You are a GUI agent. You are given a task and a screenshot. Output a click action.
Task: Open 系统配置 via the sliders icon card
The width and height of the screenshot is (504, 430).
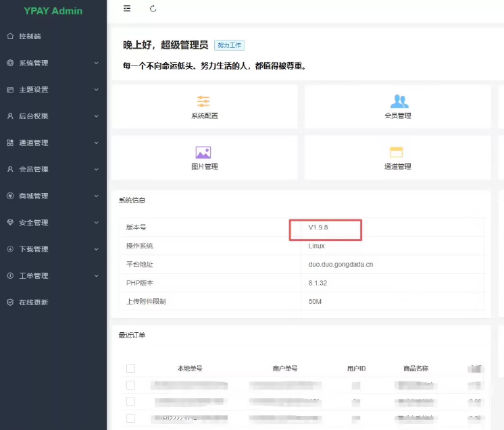[203, 101]
